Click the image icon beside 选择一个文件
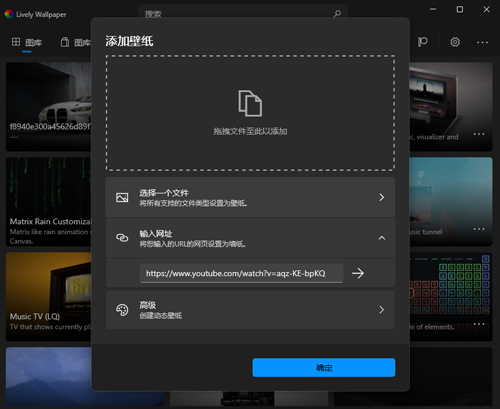The image size is (500, 409). [122, 197]
